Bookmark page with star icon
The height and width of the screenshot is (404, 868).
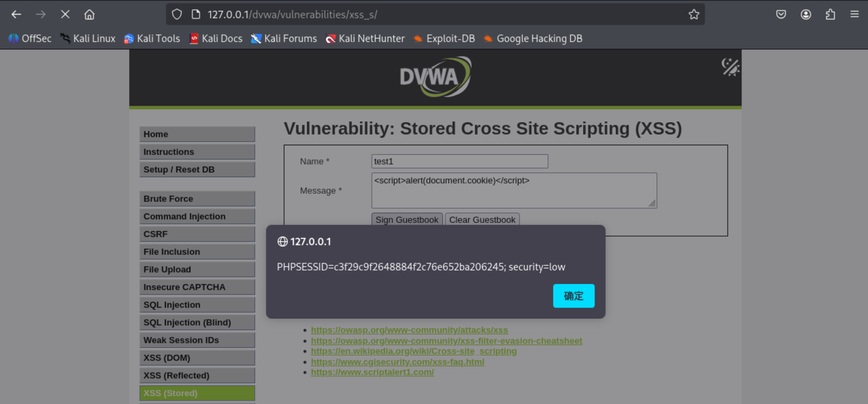click(694, 15)
